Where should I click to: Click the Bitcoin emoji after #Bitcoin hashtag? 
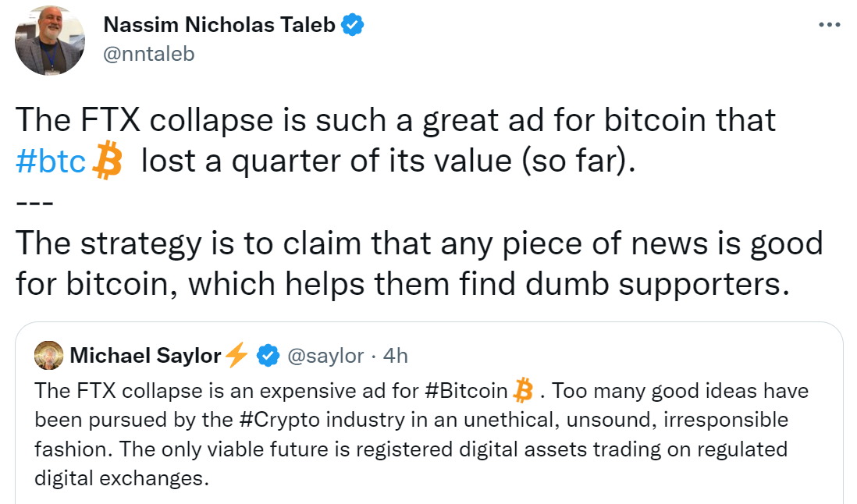click(523, 389)
